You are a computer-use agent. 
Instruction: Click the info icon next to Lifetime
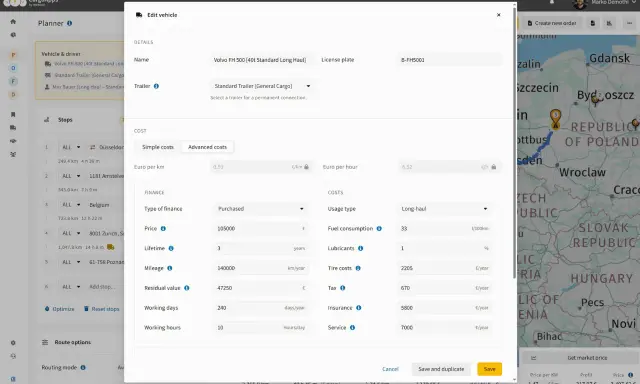(171, 248)
